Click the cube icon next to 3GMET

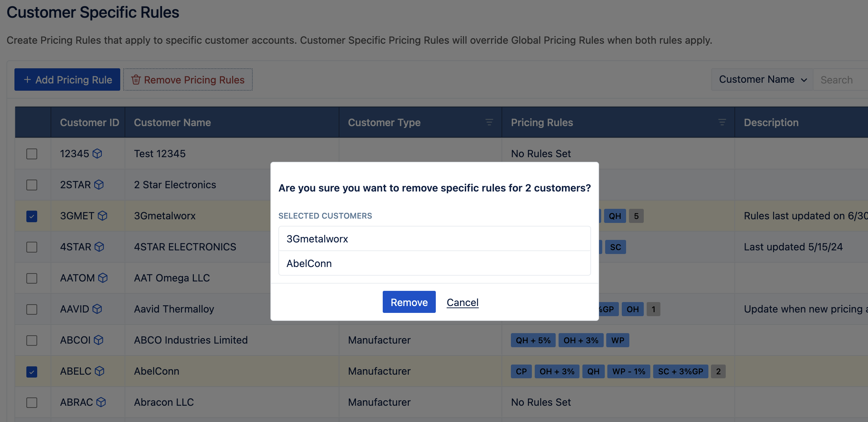[103, 216]
